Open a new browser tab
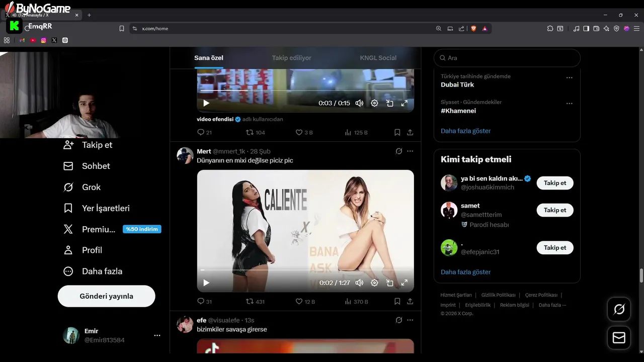644x362 pixels. tap(89, 15)
